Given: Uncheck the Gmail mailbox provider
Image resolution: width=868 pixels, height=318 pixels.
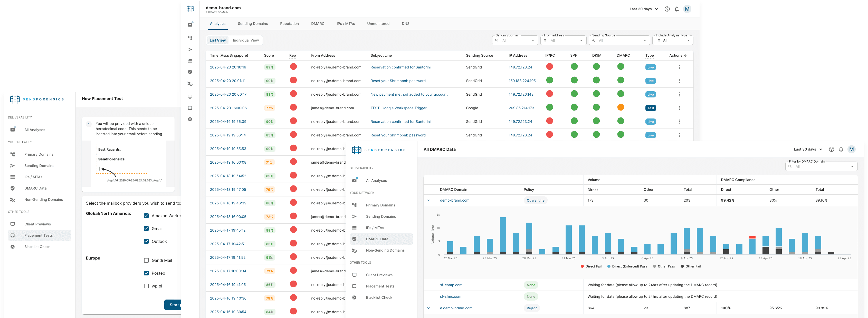Looking at the screenshot, I should tap(146, 228).
